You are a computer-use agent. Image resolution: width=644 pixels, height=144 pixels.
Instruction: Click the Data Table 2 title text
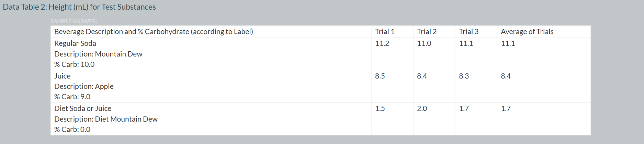tap(79, 7)
